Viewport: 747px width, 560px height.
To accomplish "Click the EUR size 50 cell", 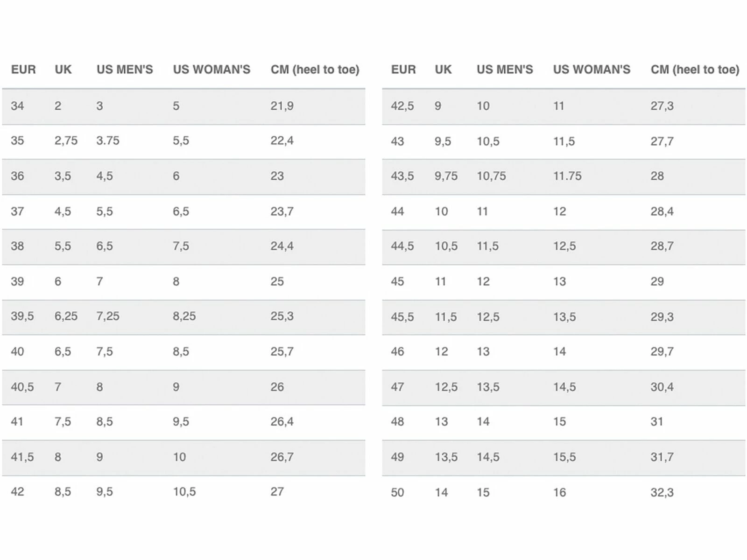I will click(397, 492).
